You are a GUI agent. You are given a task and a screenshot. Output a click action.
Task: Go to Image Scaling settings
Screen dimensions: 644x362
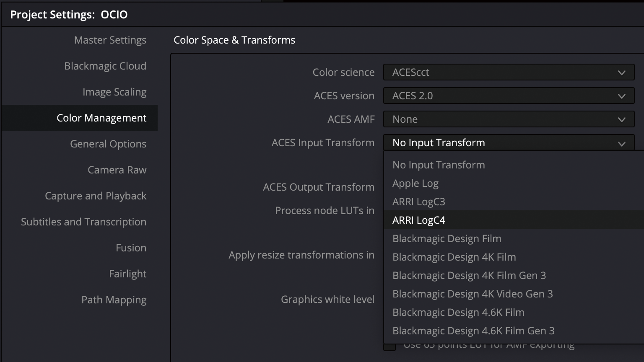click(114, 92)
